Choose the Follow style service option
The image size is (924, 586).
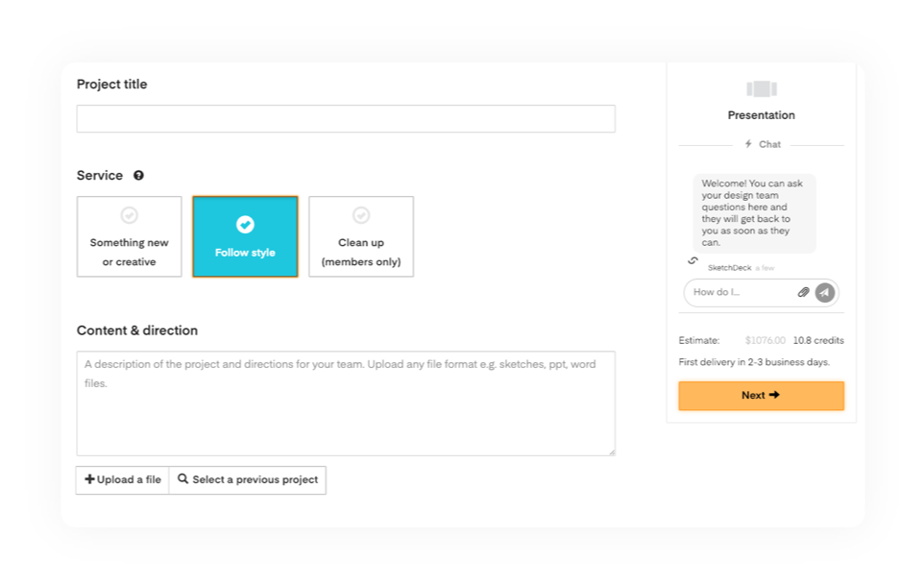(245, 236)
